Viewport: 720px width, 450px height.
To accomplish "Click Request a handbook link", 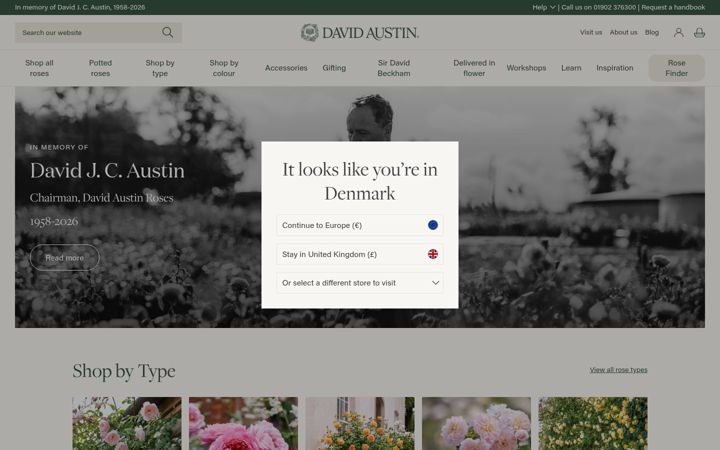I will click(x=673, y=7).
